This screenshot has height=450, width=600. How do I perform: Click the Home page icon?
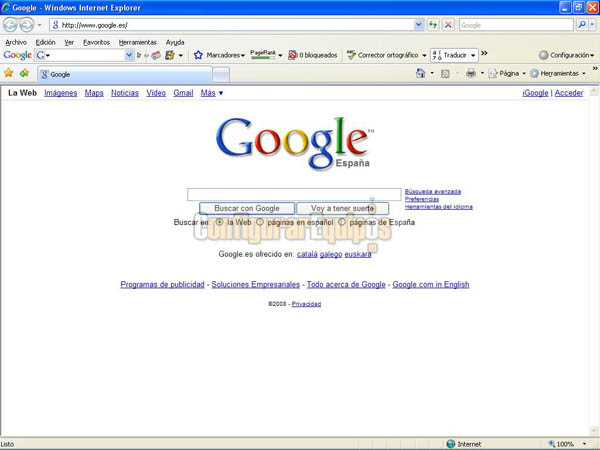pyautogui.click(x=421, y=73)
